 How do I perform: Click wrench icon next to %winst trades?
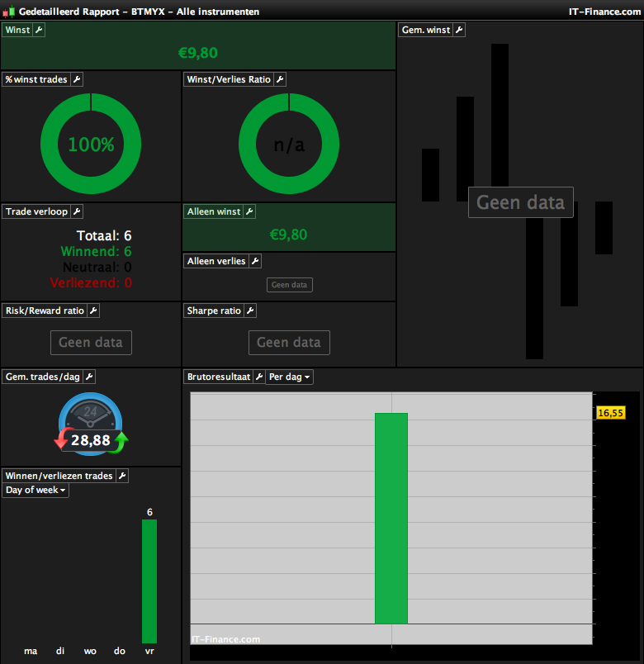click(77, 79)
